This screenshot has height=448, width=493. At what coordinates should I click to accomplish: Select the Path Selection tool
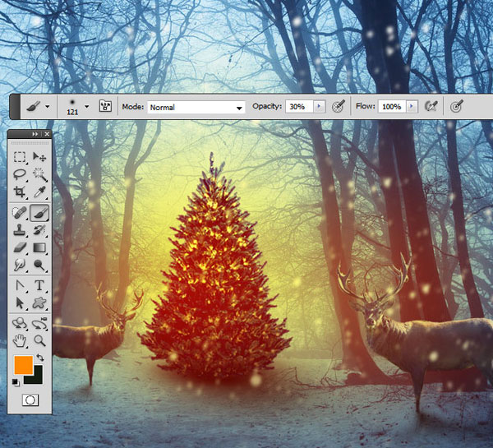[20, 303]
